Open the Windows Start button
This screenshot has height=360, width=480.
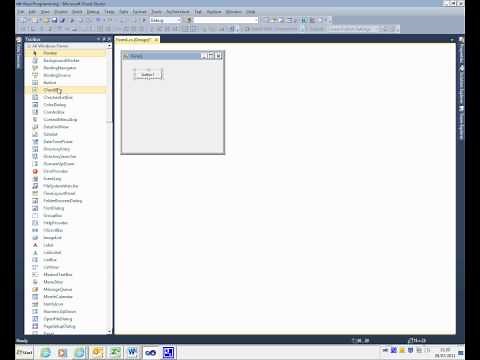coord(25,352)
